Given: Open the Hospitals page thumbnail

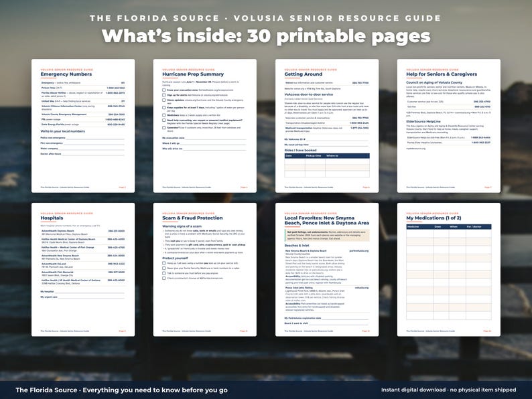Looking at the screenshot, I should point(83,270).
